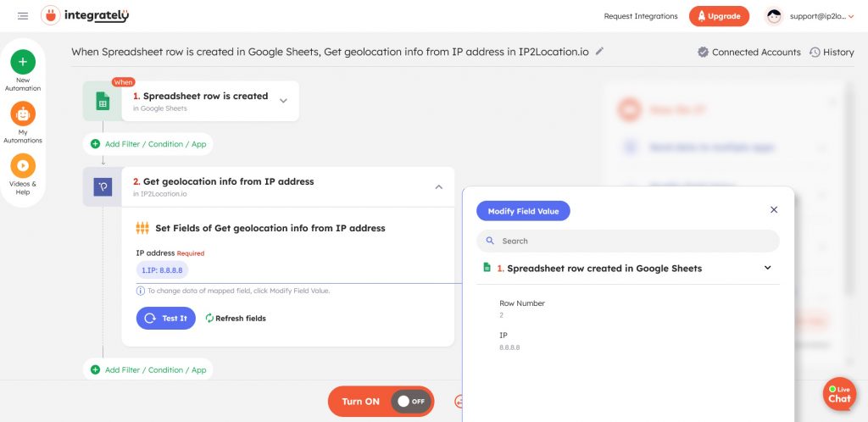868x422 pixels.
Task: Click Refresh fields link
Action: click(236, 319)
